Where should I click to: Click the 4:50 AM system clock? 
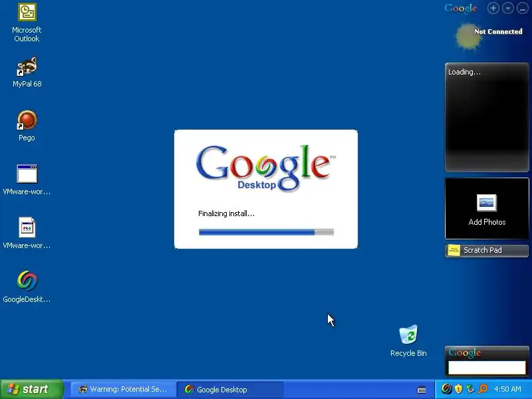pyautogui.click(x=507, y=389)
